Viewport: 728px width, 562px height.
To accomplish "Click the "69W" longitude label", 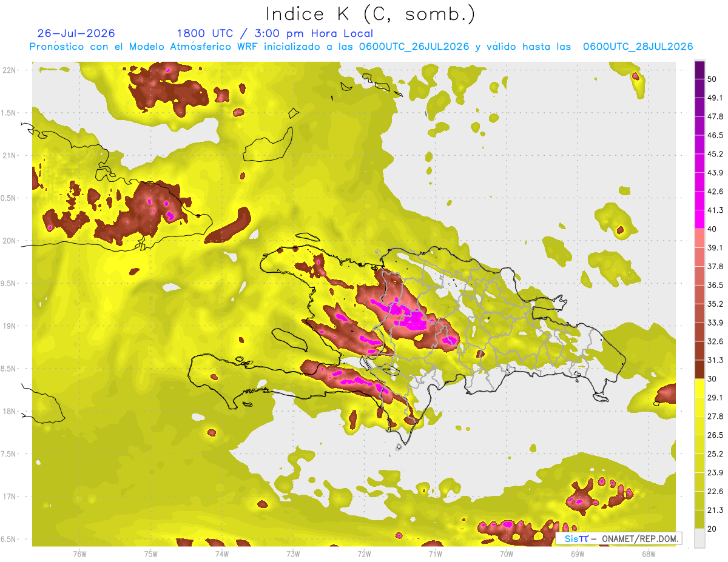I will click(577, 554).
